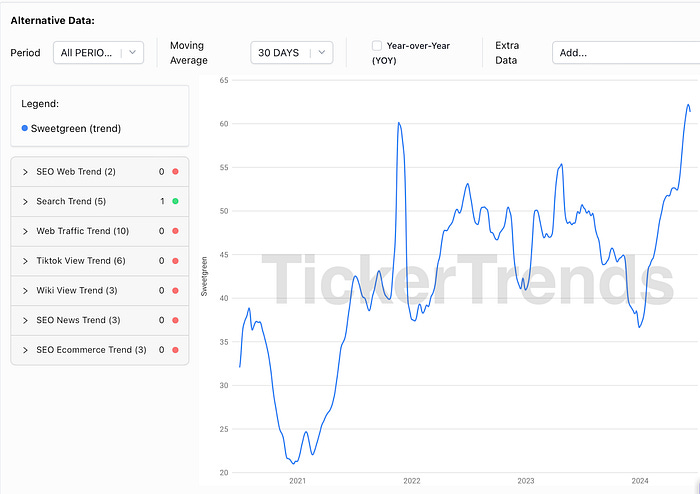Click the chart line peak near 60 in late 2021
Screen dimensions: 700x494
[399, 123]
